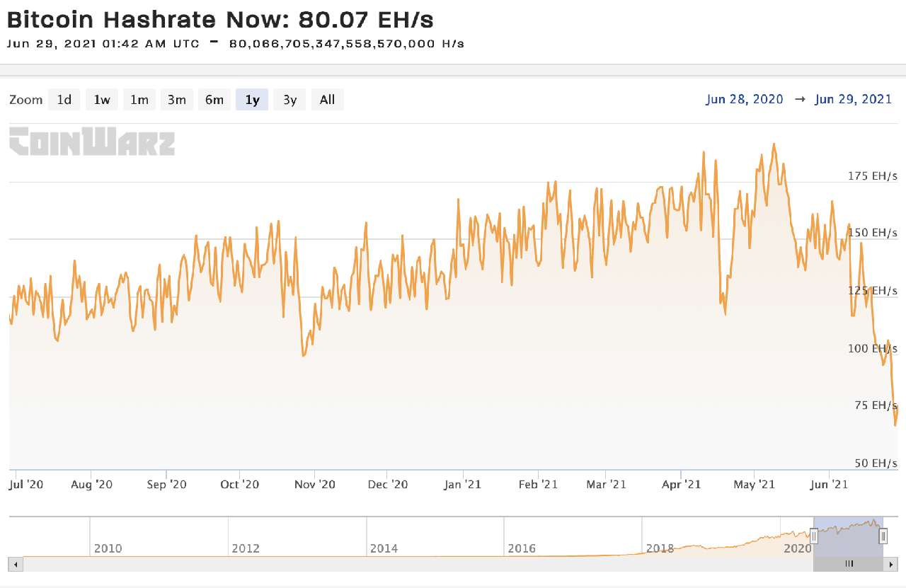
Task: Click the Feb '21 axis label
Action: (539, 485)
